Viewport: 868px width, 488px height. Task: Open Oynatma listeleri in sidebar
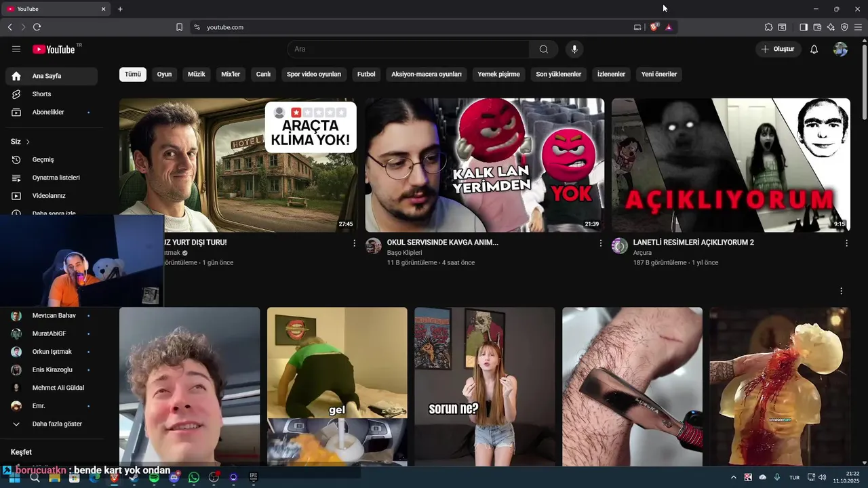coord(52,178)
